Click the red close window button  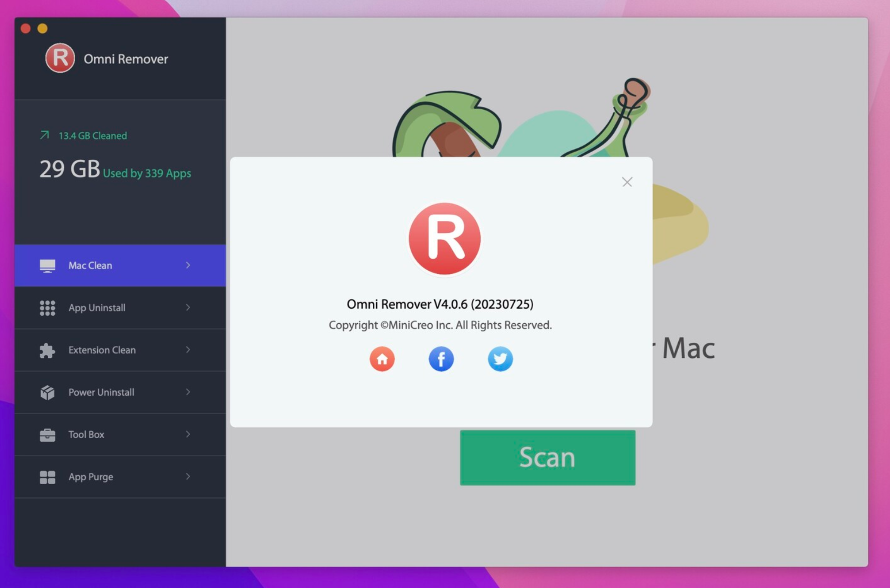coord(25,28)
